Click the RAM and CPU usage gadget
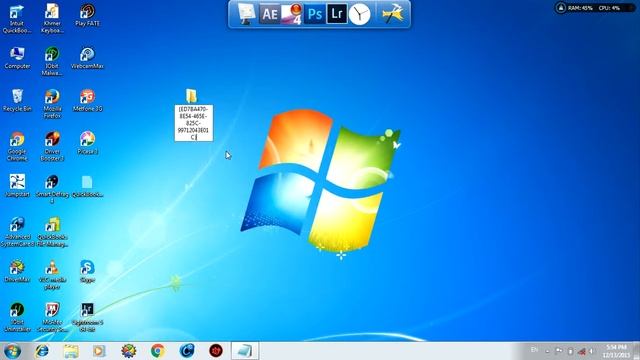The width and height of the screenshot is (640, 360). click(595, 8)
